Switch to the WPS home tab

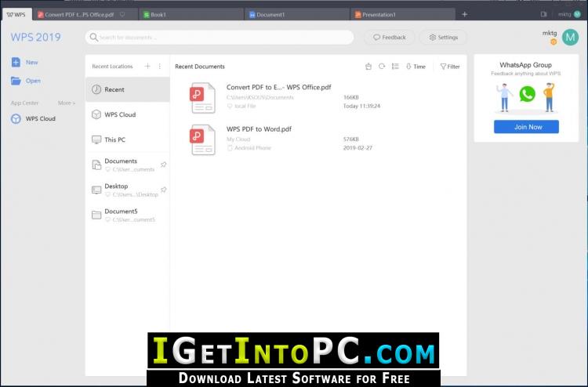pyautogui.click(x=17, y=15)
